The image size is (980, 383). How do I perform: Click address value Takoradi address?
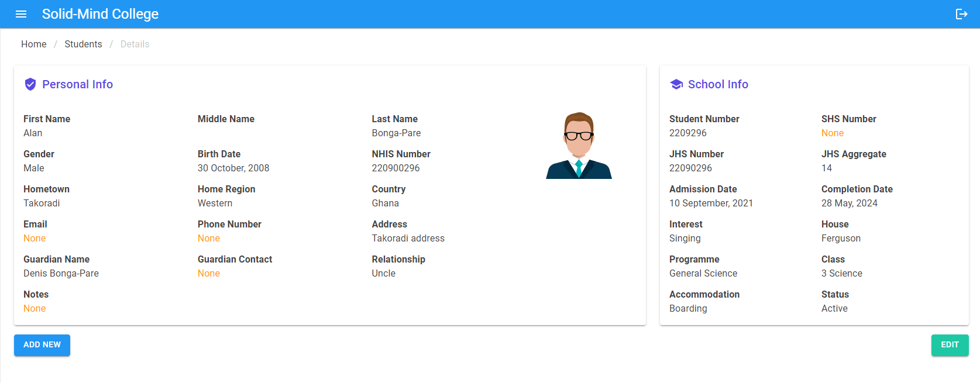408,239
